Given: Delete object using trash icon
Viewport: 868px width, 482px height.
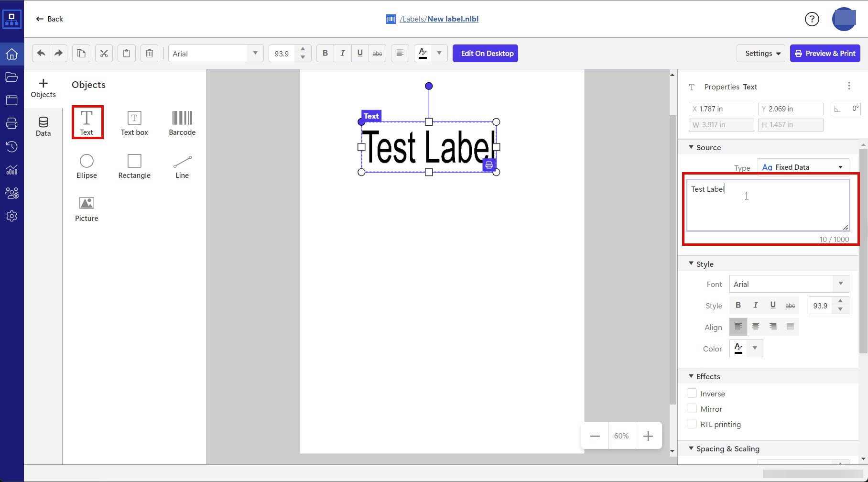Looking at the screenshot, I should (149, 54).
